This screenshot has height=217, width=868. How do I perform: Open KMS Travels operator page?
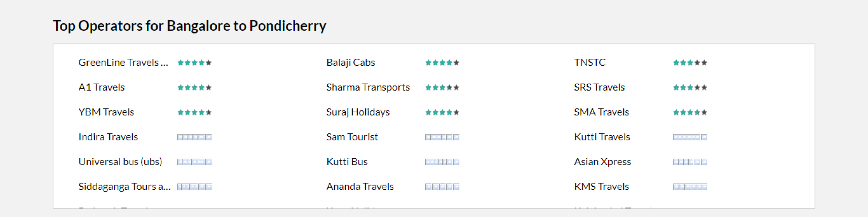tap(601, 187)
